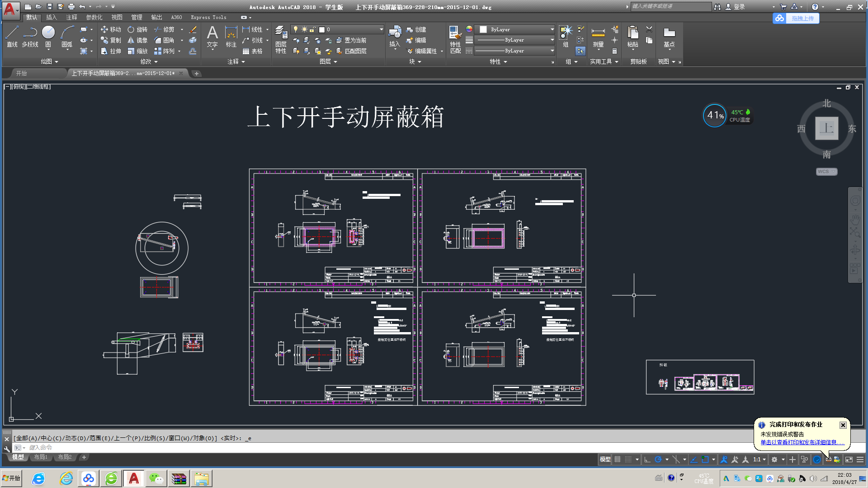The width and height of the screenshot is (868, 488).
Task: Open the layer name dropdown list
Action: pos(381,29)
